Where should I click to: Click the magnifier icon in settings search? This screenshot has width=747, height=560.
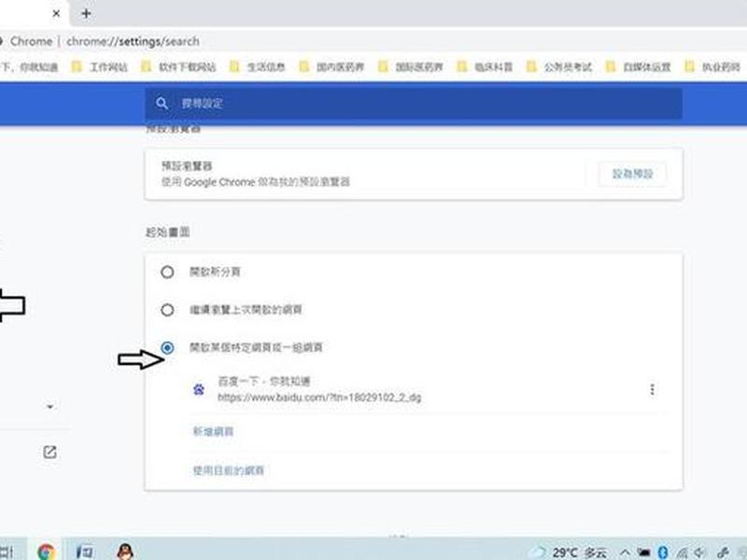click(x=162, y=104)
